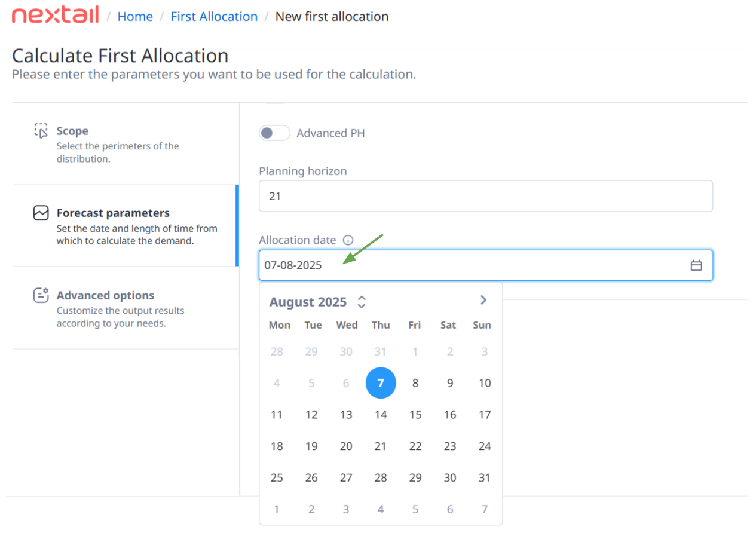
Task: Toggle the Advanced PH switch
Action: [274, 133]
